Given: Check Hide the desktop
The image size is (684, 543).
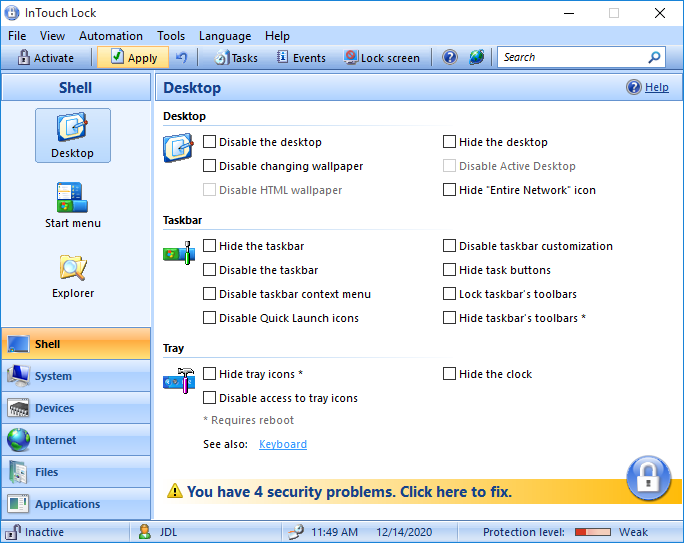Looking at the screenshot, I should pyautogui.click(x=449, y=142).
